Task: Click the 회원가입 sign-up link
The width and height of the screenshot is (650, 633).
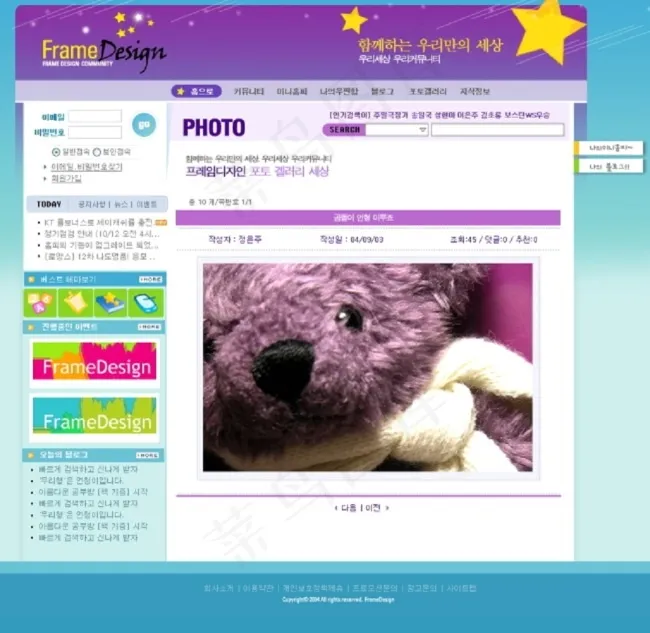Action: [66, 178]
